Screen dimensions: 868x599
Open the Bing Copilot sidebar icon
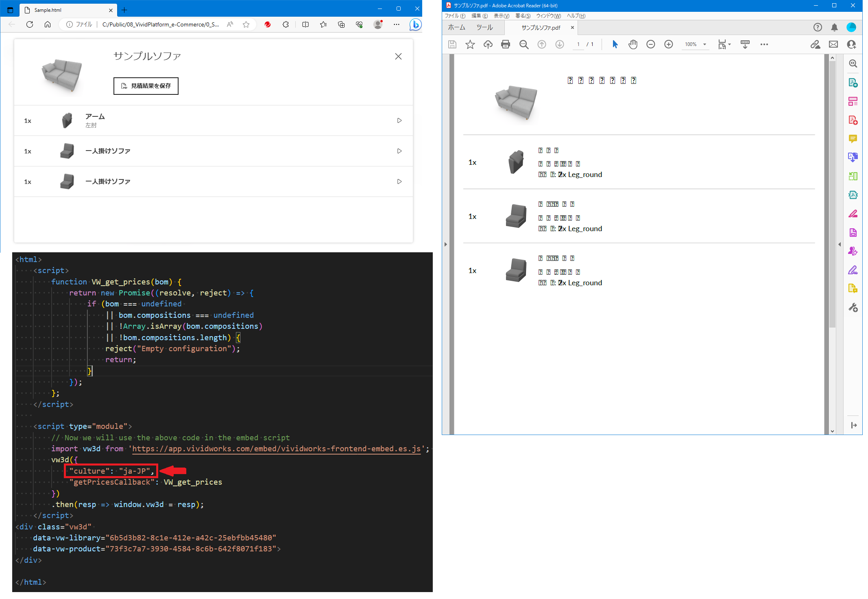coord(415,24)
